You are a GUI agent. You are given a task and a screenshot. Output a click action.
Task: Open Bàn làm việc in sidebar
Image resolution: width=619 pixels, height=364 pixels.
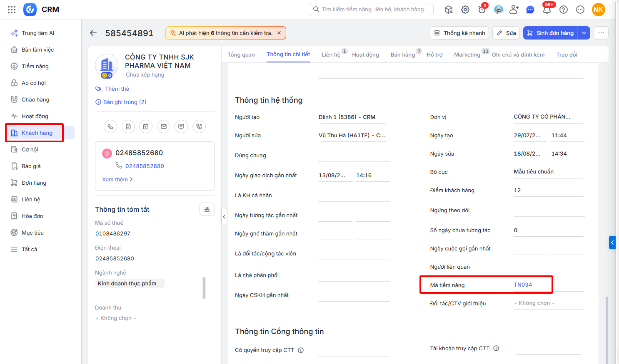[40, 50]
